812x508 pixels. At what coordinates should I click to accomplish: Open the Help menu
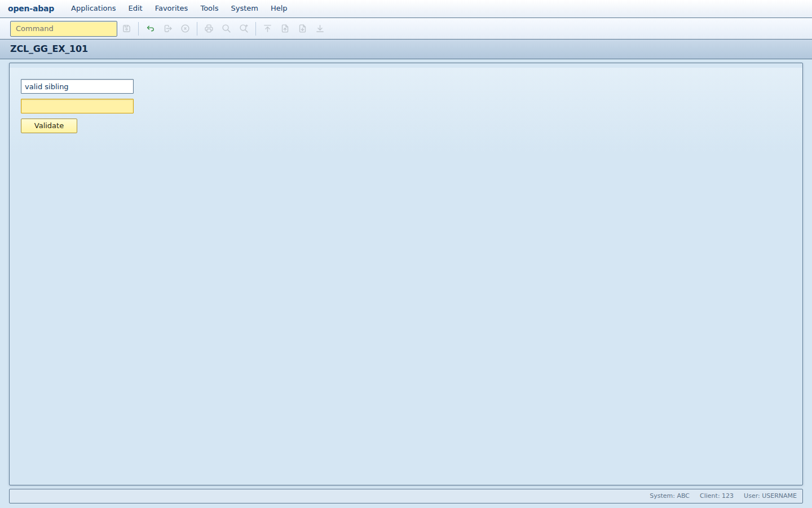coord(279,8)
